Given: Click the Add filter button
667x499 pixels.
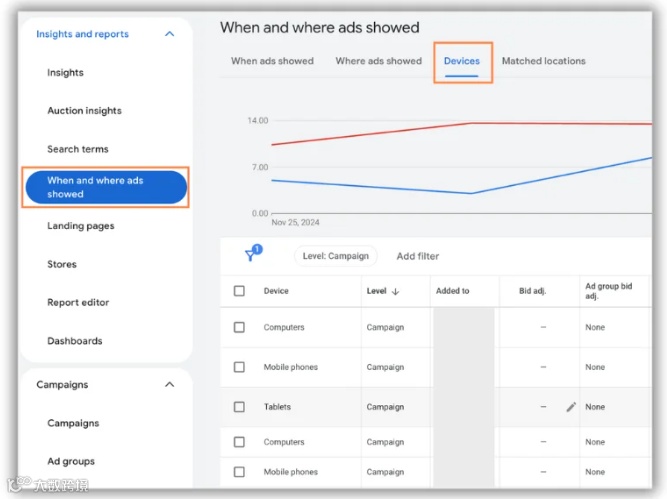Looking at the screenshot, I should click(x=417, y=256).
